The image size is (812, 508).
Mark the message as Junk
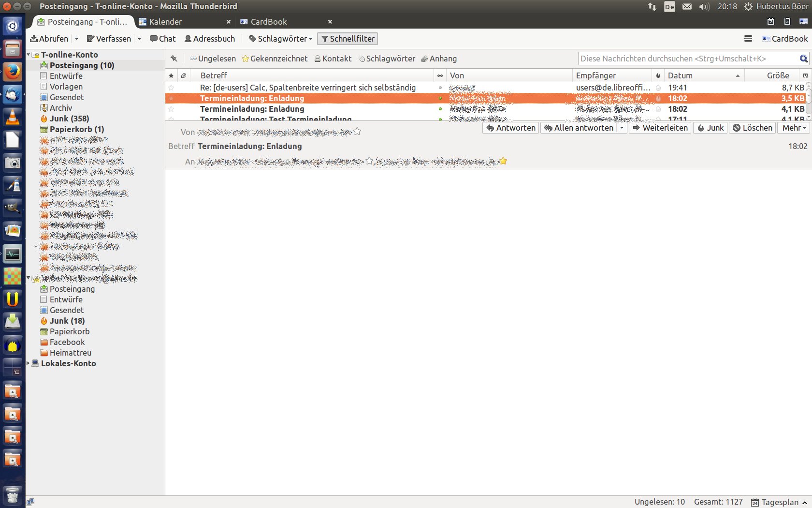(x=710, y=128)
